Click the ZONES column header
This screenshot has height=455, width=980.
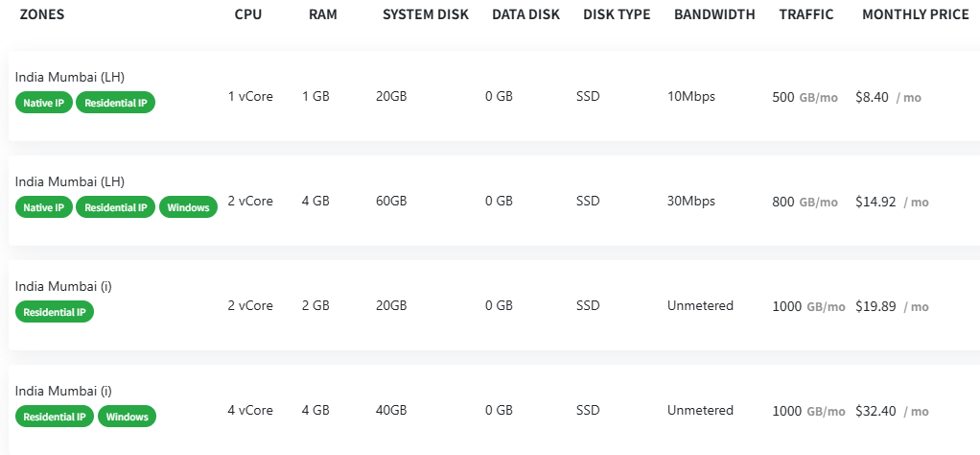42,14
